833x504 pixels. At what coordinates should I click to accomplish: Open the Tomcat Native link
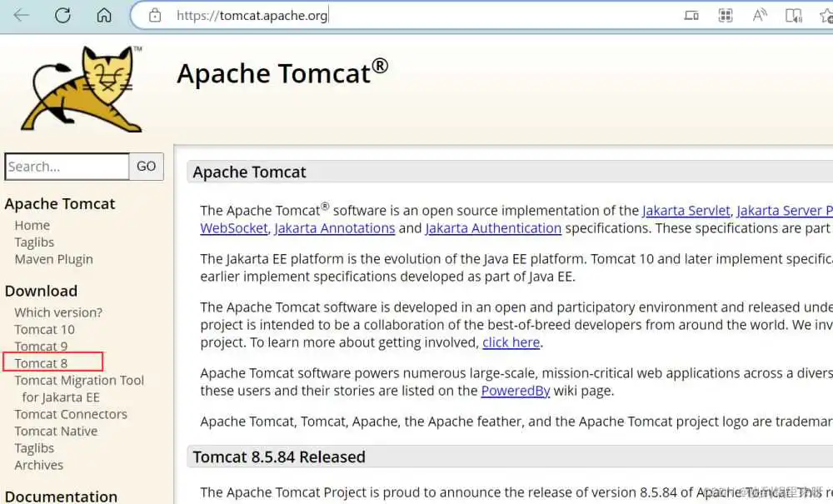pyautogui.click(x=56, y=432)
